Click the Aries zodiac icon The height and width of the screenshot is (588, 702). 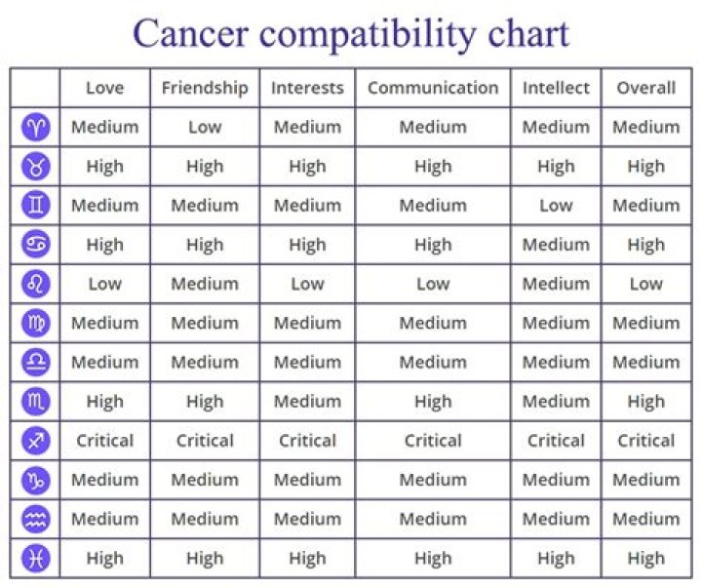pyautogui.click(x=35, y=127)
